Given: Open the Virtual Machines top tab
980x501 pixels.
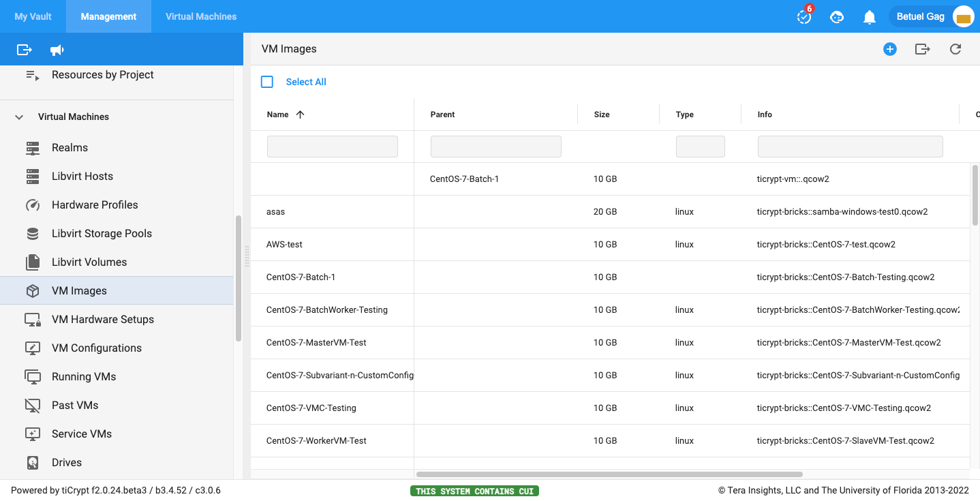Looking at the screenshot, I should click(201, 16).
